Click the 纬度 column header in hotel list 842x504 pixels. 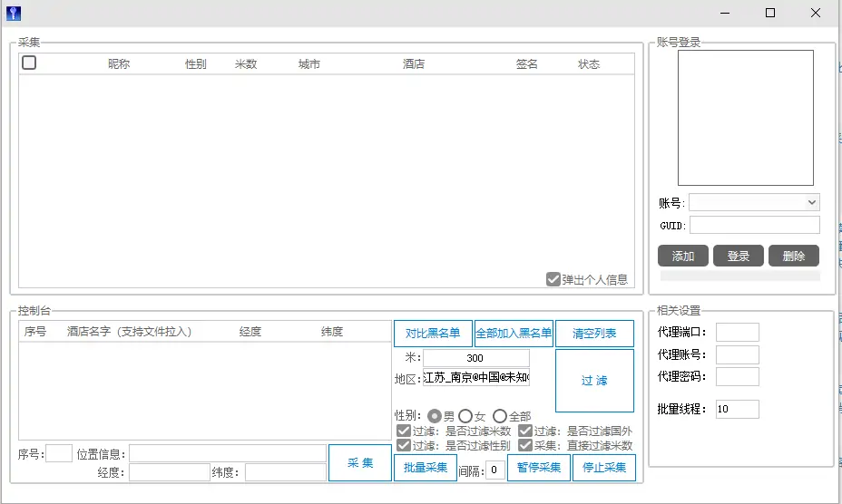click(x=332, y=332)
